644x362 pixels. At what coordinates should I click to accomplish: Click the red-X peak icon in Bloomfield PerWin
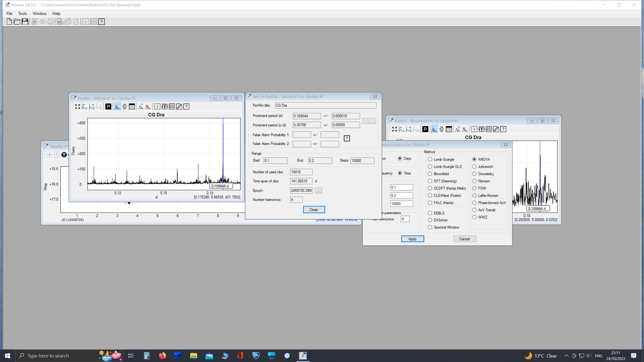(x=465, y=129)
